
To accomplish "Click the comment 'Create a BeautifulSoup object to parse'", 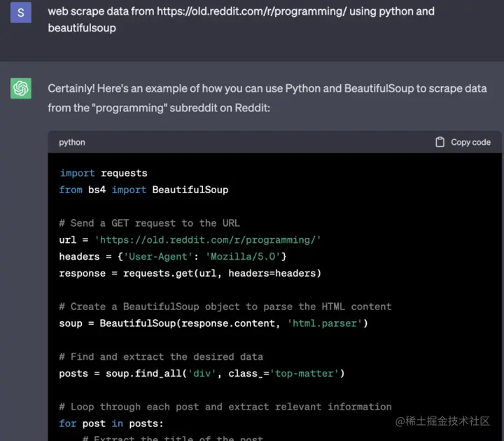I will pos(225,307).
